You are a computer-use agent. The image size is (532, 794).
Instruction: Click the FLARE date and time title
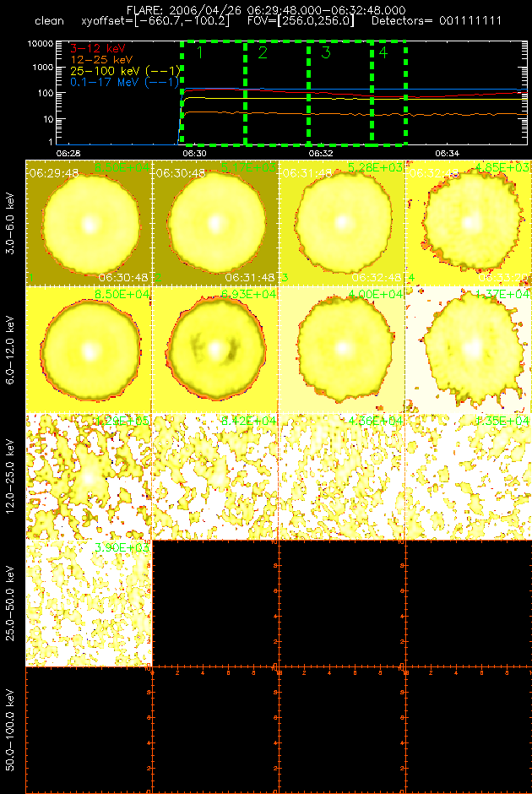(266, 11)
